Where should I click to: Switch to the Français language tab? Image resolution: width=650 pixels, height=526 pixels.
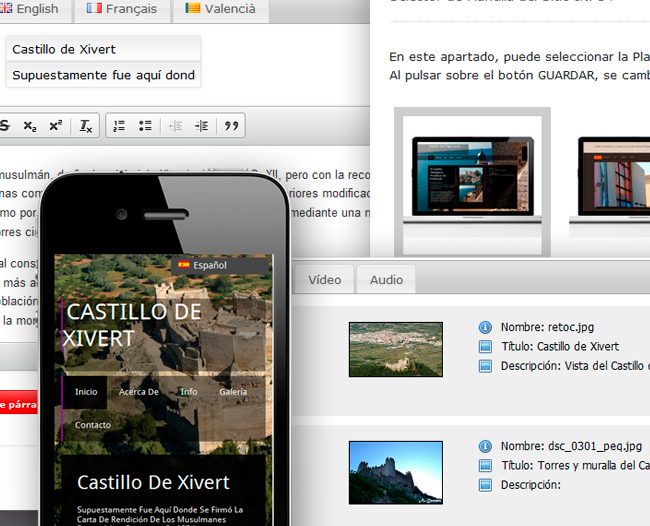(122, 10)
